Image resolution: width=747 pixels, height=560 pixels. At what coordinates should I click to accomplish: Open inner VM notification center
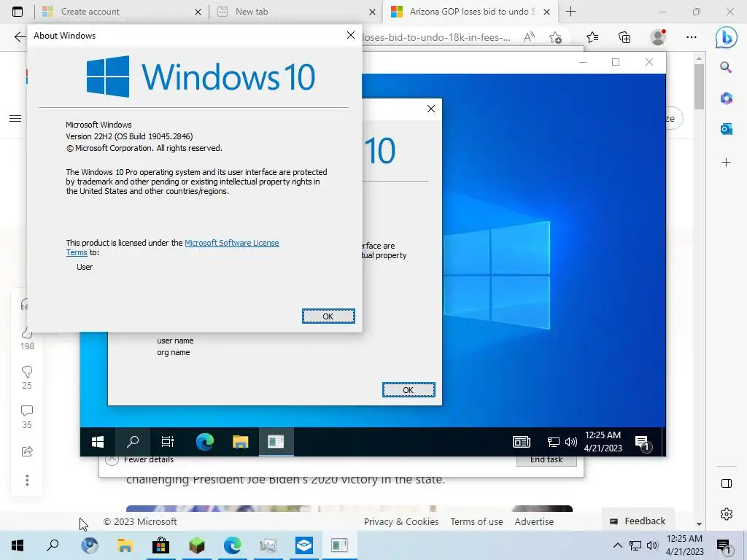click(x=642, y=443)
